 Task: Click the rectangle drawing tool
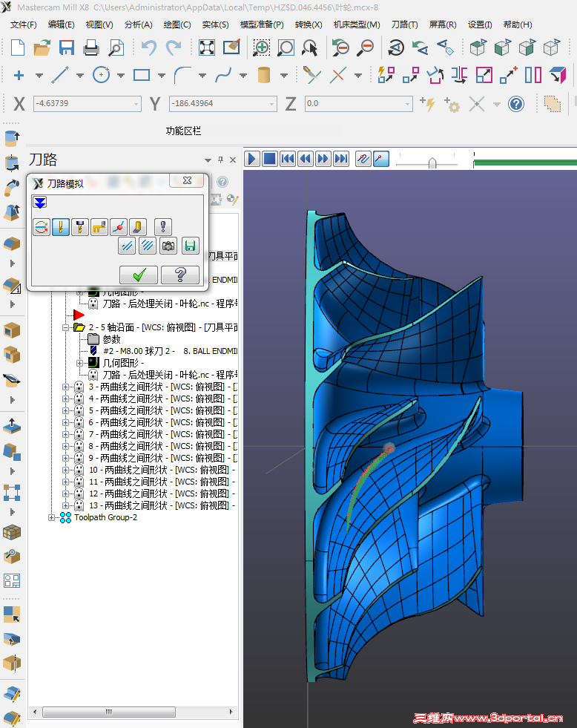coord(142,76)
